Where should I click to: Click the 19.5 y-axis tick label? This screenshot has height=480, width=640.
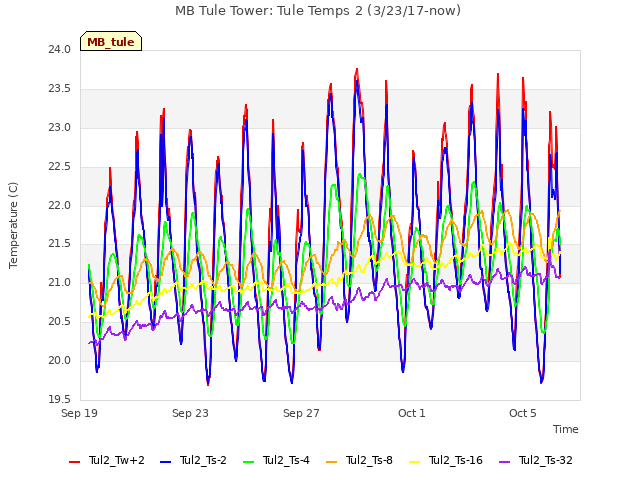pos(60,399)
